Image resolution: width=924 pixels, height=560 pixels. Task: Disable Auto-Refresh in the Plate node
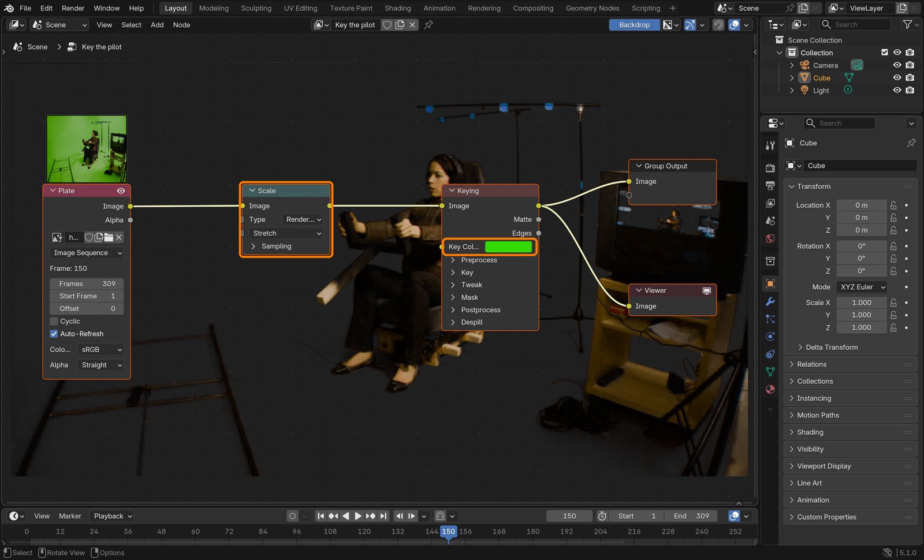54,334
